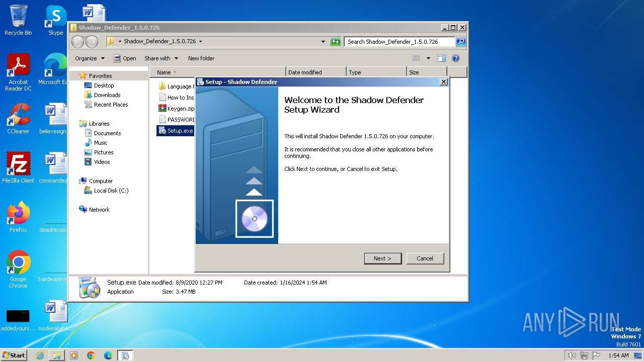Select Pictures library

[104, 152]
